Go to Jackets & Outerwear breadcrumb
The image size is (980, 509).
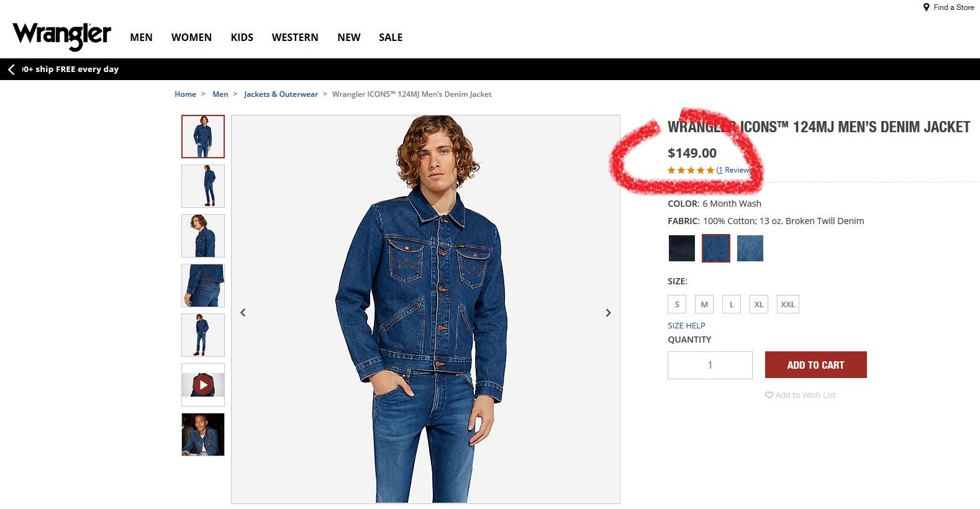[281, 94]
